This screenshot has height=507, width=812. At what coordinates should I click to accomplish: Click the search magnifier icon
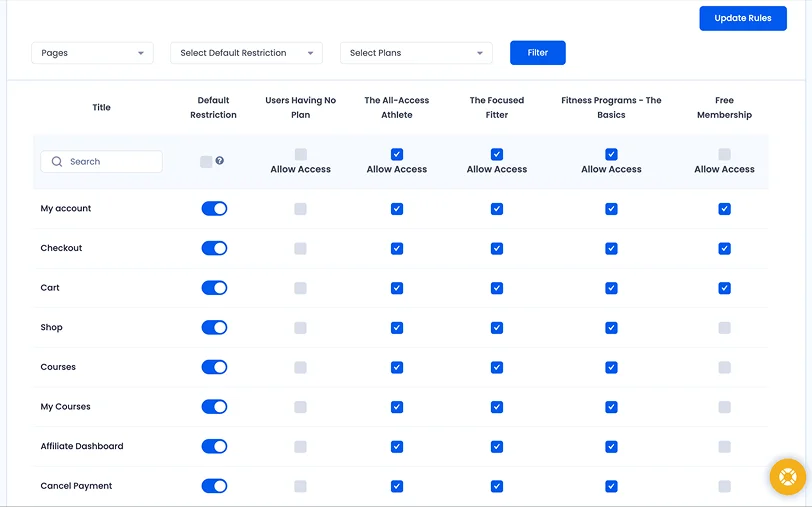coord(57,162)
